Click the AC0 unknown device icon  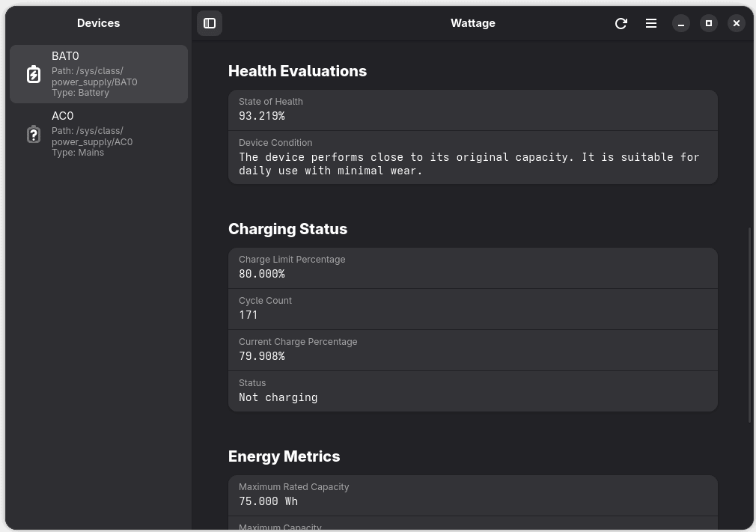click(x=34, y=134)
